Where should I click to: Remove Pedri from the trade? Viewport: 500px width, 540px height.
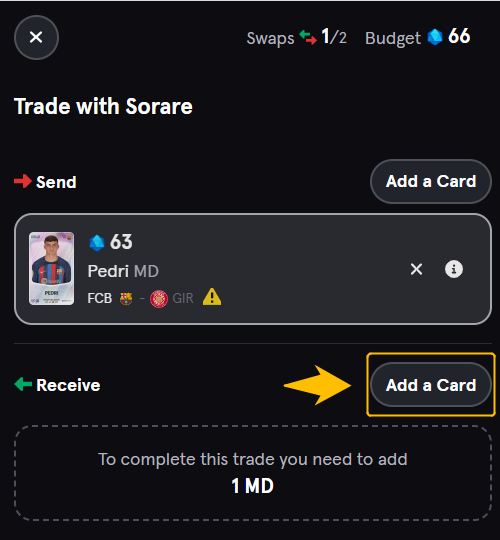(416, 269)
